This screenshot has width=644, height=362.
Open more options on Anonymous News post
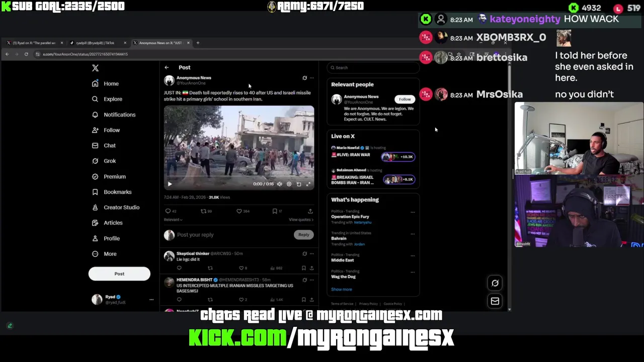[x=312, y=78]
